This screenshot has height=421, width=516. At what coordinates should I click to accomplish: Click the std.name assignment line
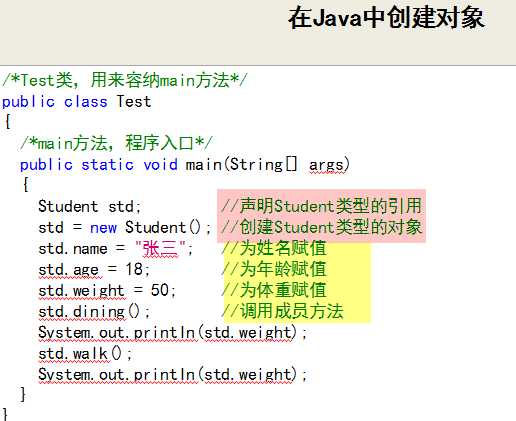(116, 249)
